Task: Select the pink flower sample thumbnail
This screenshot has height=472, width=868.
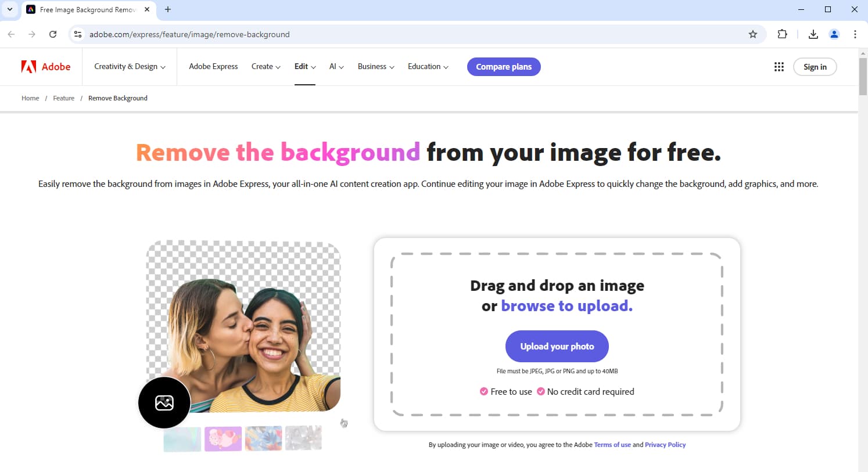Action: pyautogui.click(x=223, y=438)
